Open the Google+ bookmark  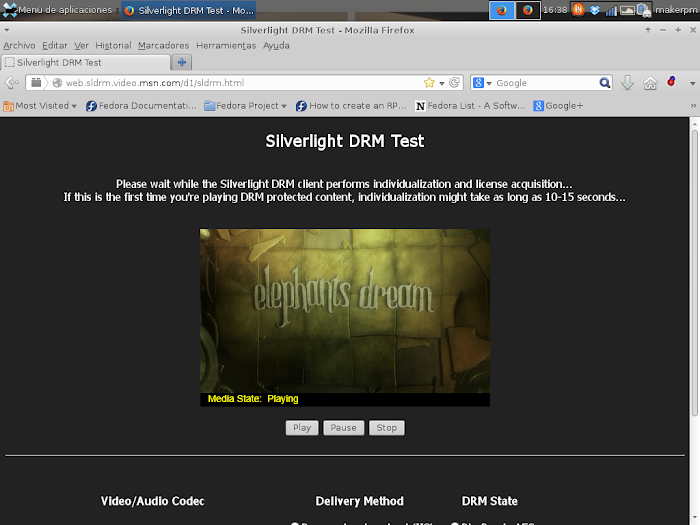tap(558, 106)
